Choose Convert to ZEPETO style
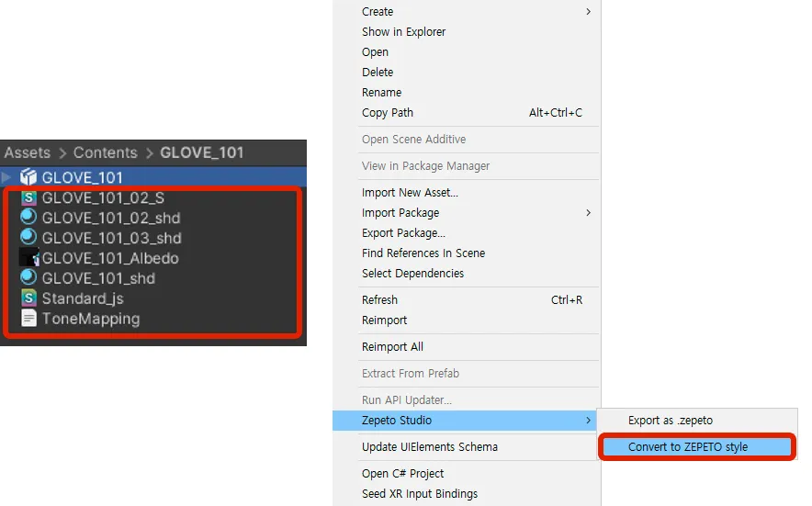 tap(697, 447)
